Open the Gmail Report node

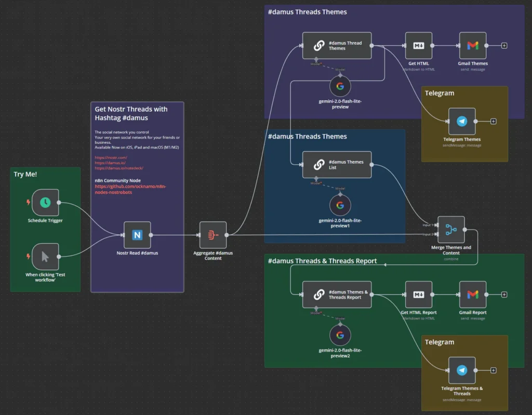click(472, 294)
